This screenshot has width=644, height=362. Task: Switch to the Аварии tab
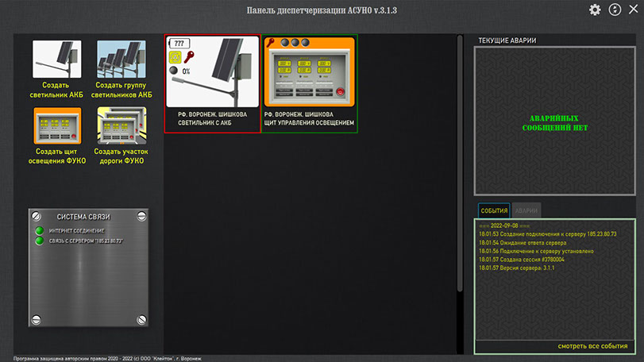pyautogui.click(x=525, y=211)
